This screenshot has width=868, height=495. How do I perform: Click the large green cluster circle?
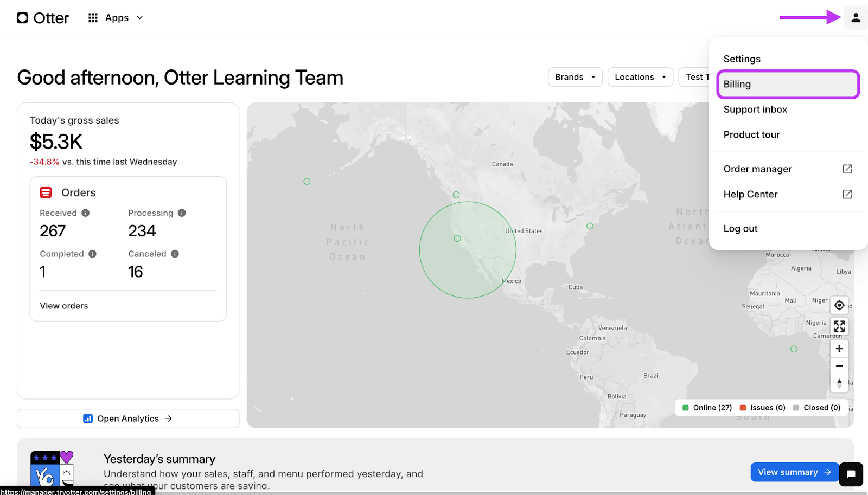point(468,250)
